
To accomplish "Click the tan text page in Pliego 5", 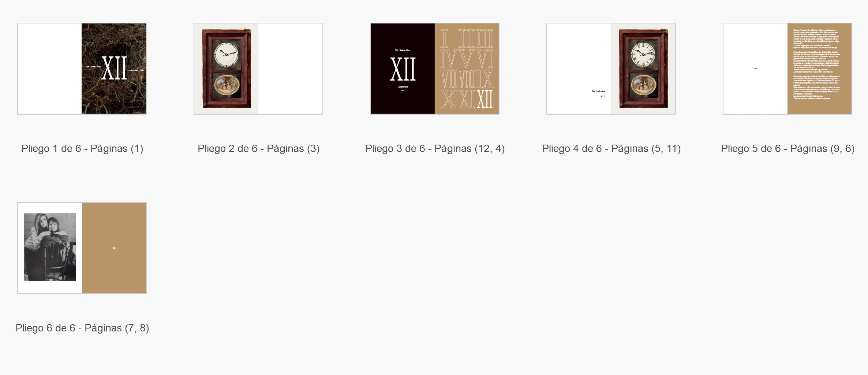I will click(x=820, y=68).
